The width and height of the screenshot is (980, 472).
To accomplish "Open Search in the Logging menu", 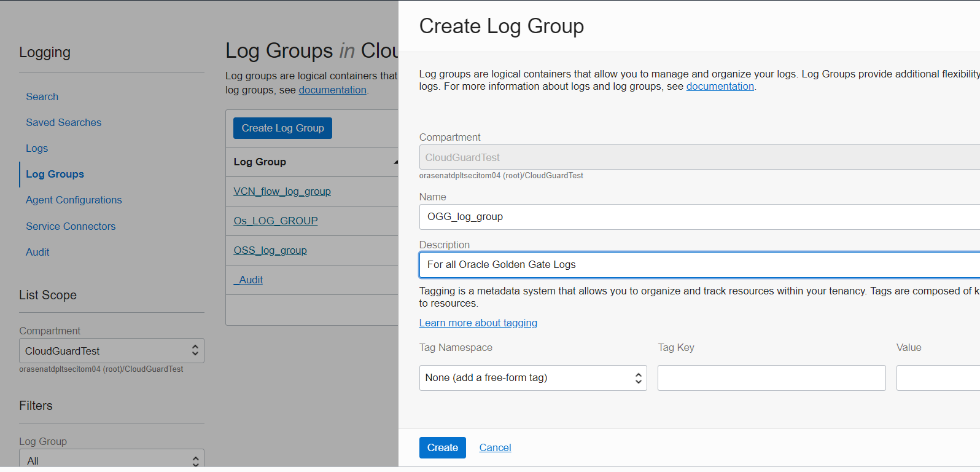I will 42,96.
